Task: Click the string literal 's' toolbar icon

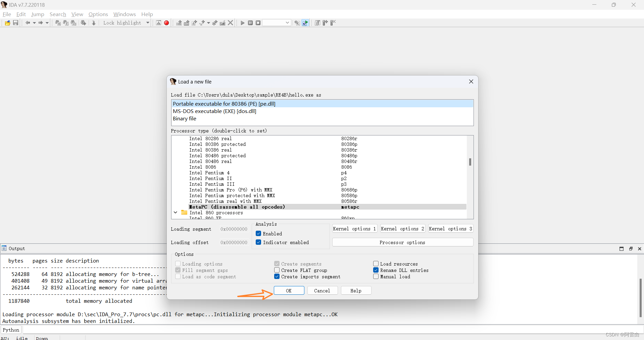Action: (202, 23)
